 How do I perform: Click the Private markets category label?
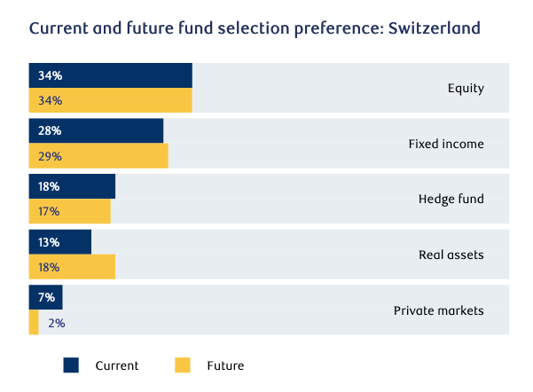438,310
